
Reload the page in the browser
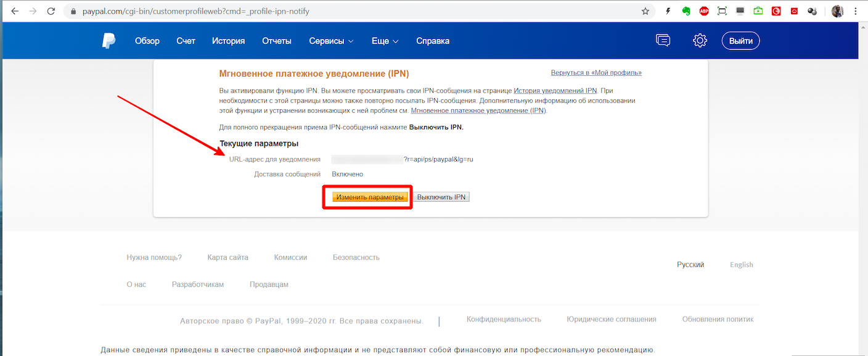(51, 11)
